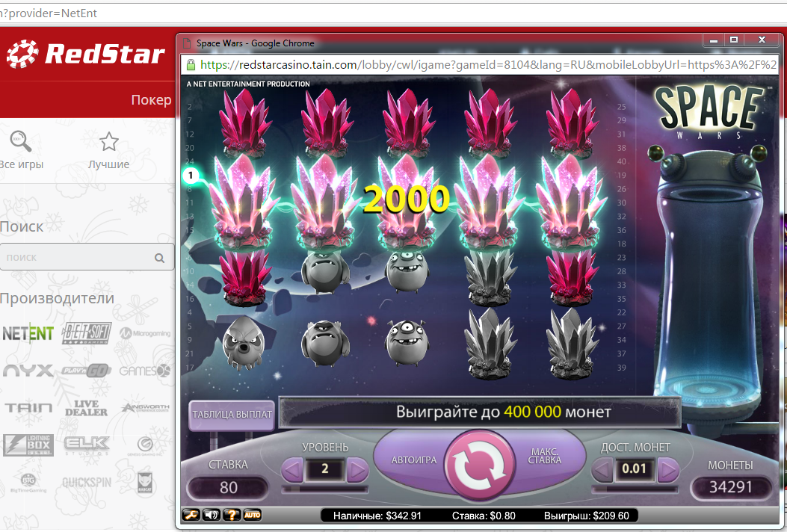
Task: Open the Таблица выплат paytable
Action: (x=232, y=415)
